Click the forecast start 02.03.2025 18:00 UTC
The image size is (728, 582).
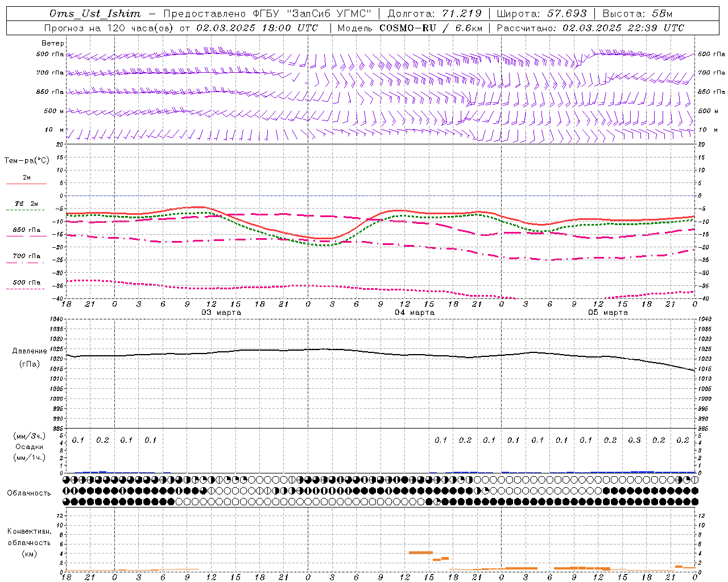pyautogui.click(x=257, y=28)
